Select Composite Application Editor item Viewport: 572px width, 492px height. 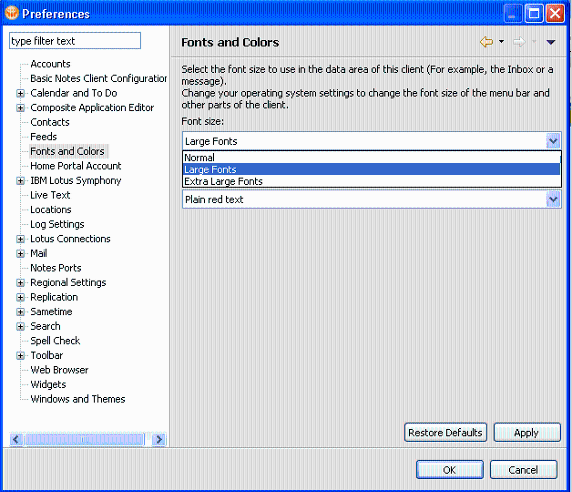92,108
